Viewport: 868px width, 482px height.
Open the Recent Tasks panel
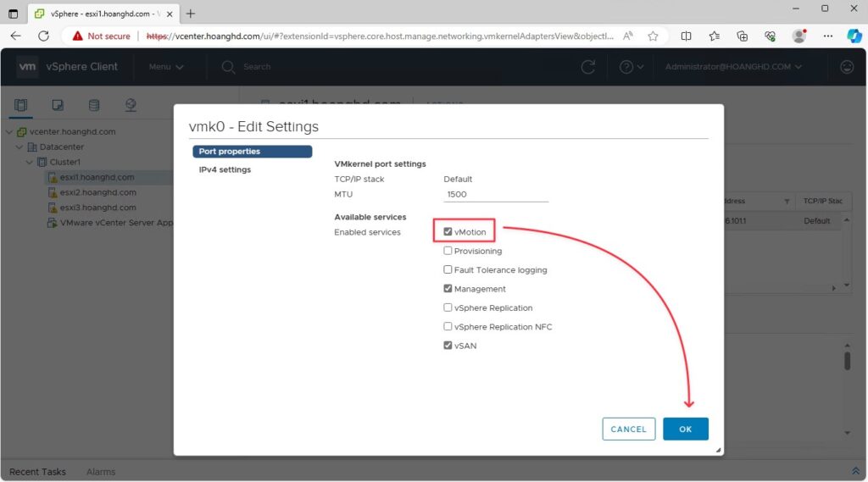click(x=37, y=472)
